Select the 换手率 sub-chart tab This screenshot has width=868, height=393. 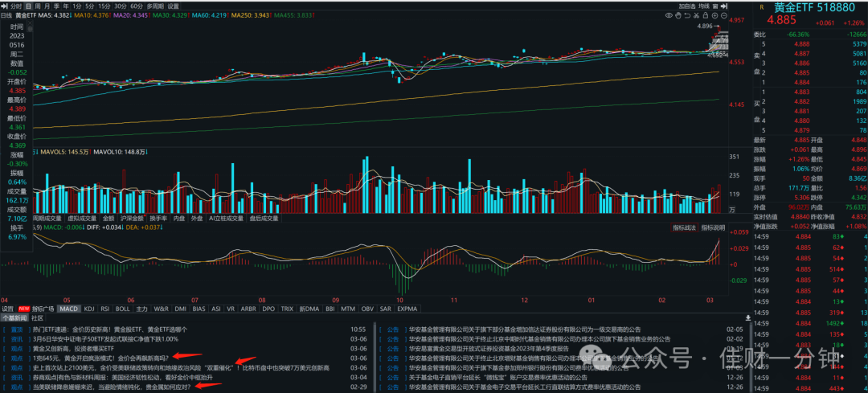[x=158, y=219]
